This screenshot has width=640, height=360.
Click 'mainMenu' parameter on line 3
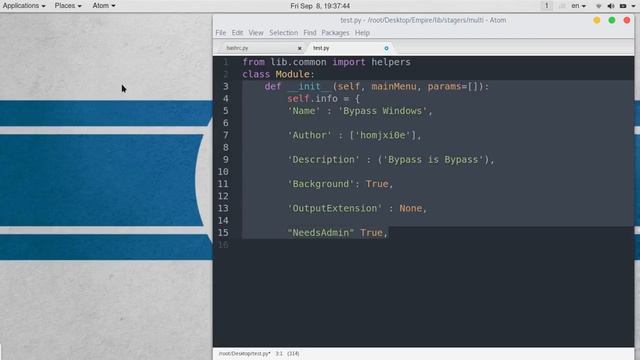(x=394, y=87)
